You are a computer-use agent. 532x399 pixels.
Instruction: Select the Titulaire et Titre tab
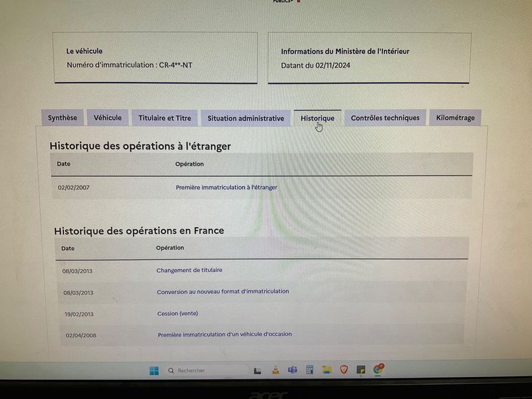pos(164,118)
